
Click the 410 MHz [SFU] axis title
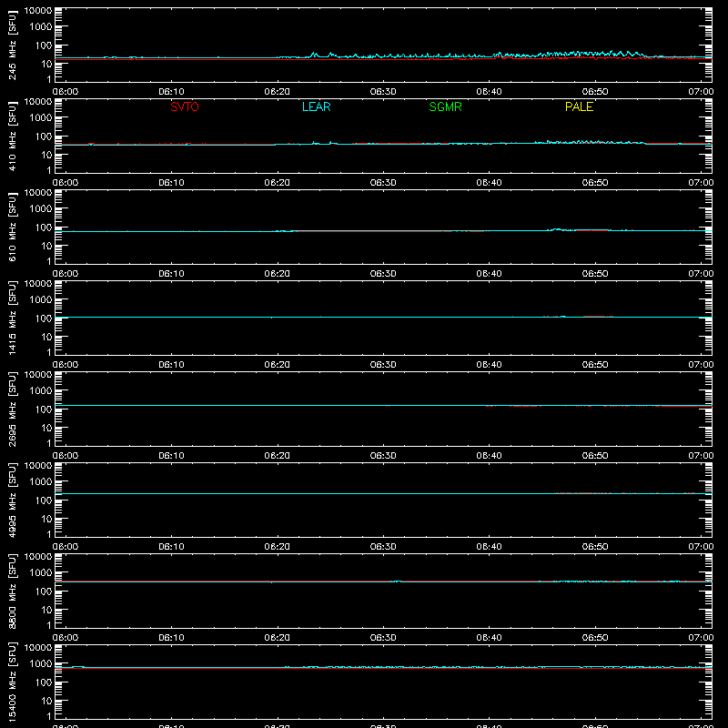[12, 136]
